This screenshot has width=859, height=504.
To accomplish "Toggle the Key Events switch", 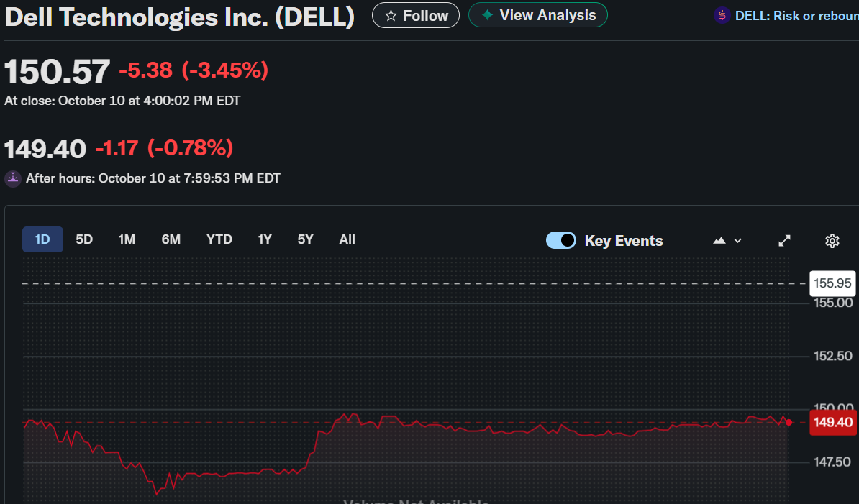I will point(561,240).
